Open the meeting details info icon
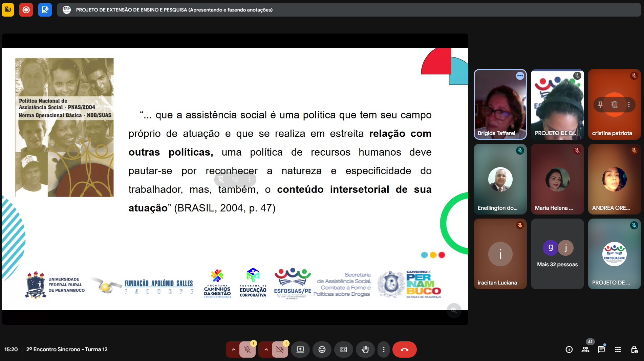This screenshot has width=644, height=361. pyautogui.click(x=569, y=349)
